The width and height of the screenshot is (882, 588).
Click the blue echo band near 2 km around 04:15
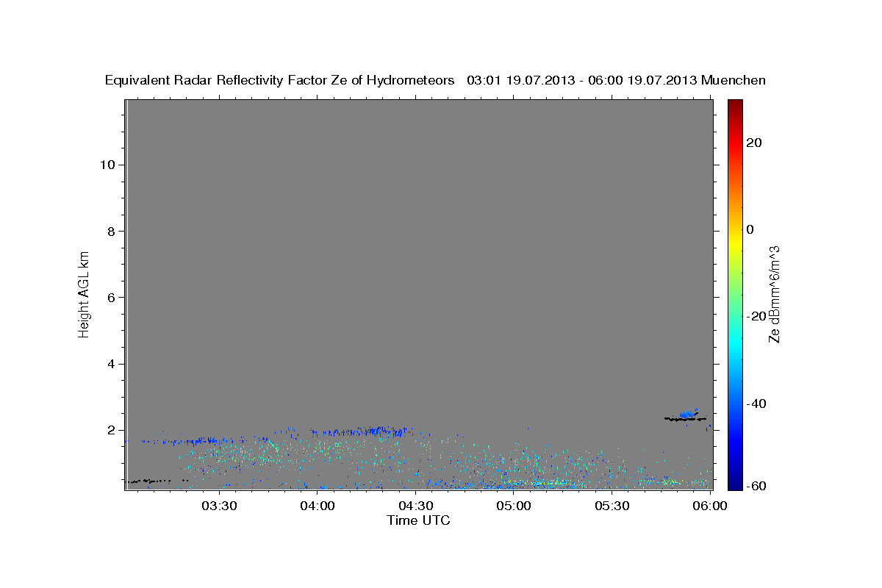tap(360, 431)
